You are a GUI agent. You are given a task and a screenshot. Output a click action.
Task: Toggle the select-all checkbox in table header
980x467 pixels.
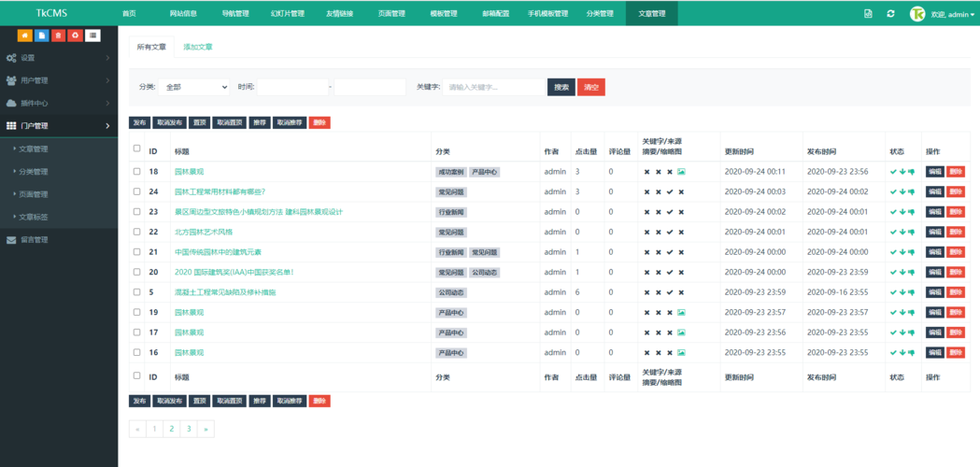click(x=137, y=149)
